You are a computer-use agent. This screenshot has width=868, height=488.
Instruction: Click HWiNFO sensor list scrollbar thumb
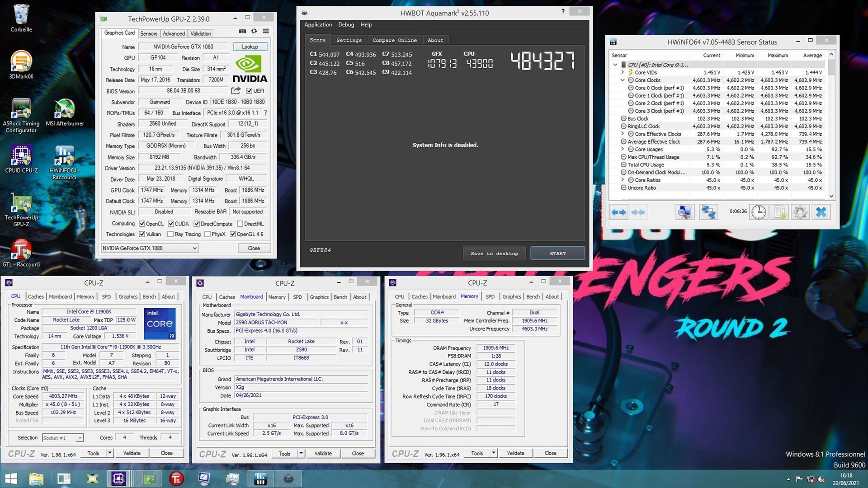[831, 66]
